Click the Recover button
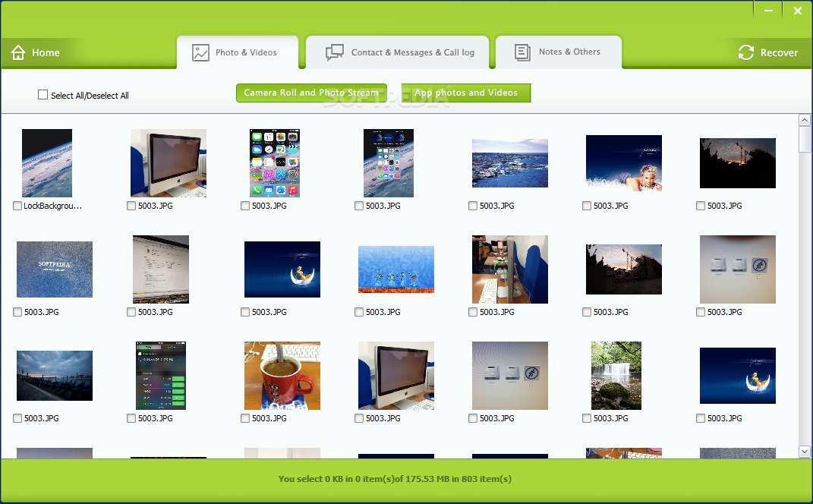 768,52
